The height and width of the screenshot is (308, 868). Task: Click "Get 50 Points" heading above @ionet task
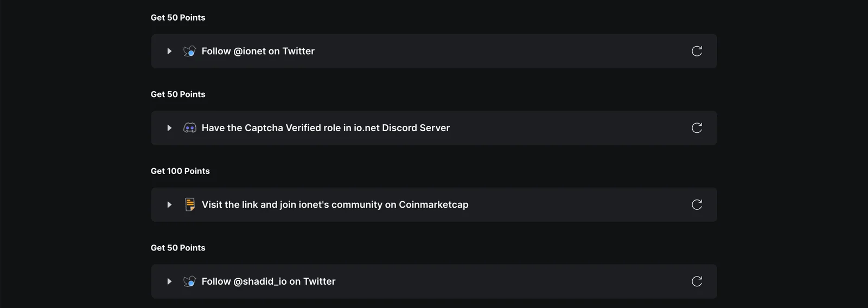(178, 17)
